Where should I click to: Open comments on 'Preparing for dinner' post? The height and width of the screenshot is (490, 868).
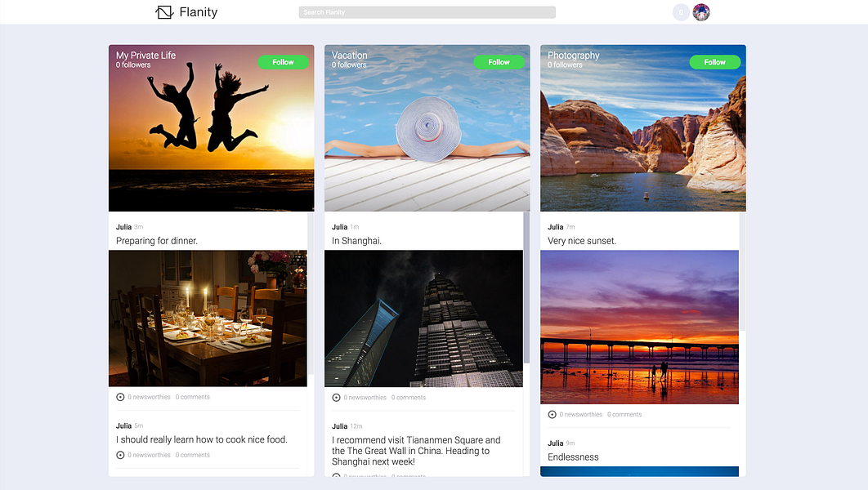tap(193, 397)
